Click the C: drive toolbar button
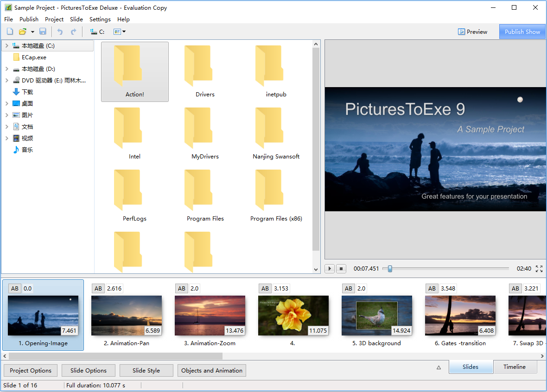 97,32
